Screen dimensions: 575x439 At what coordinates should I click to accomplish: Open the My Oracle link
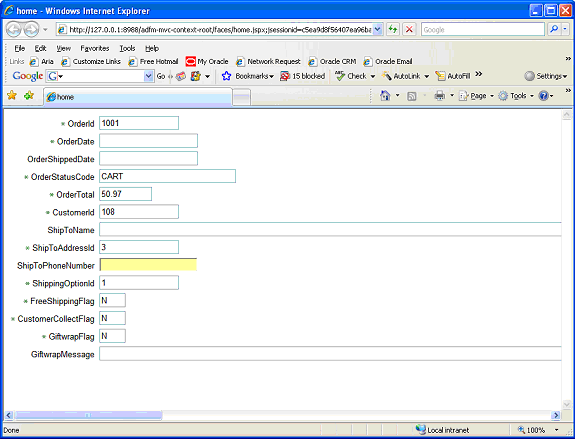[207, 62]
